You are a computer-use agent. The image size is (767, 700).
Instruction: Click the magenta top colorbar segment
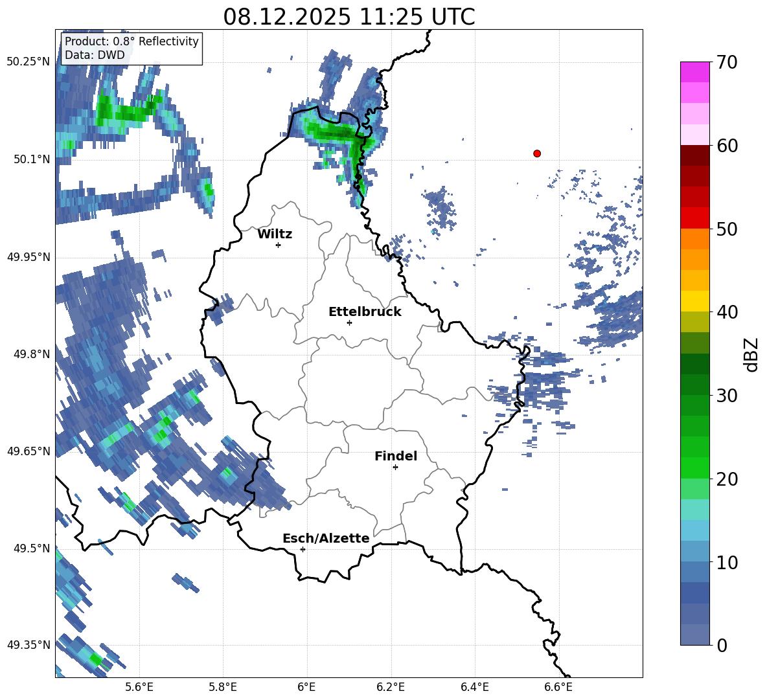694,73
